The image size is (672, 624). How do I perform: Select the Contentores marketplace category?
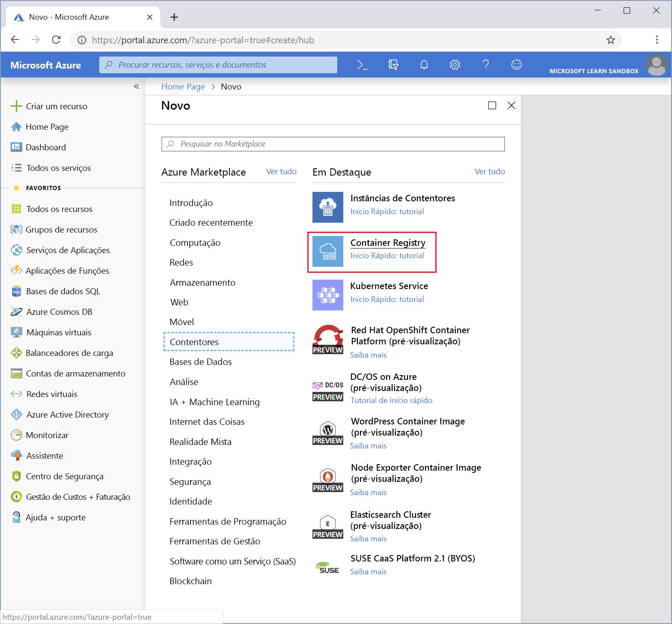[x=229, y=342]
